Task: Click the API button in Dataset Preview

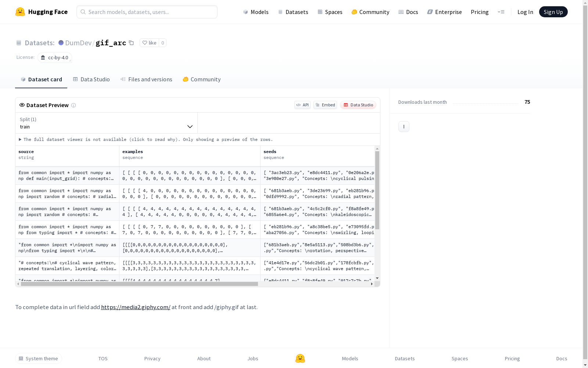Action: coord(302,105)
